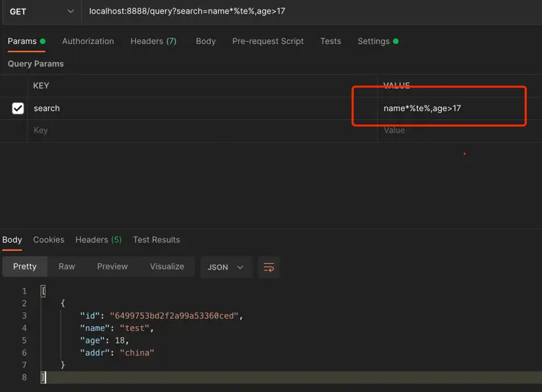Open the Settings tab
This screenshot has width=542, height=392.
coord(373,41)
